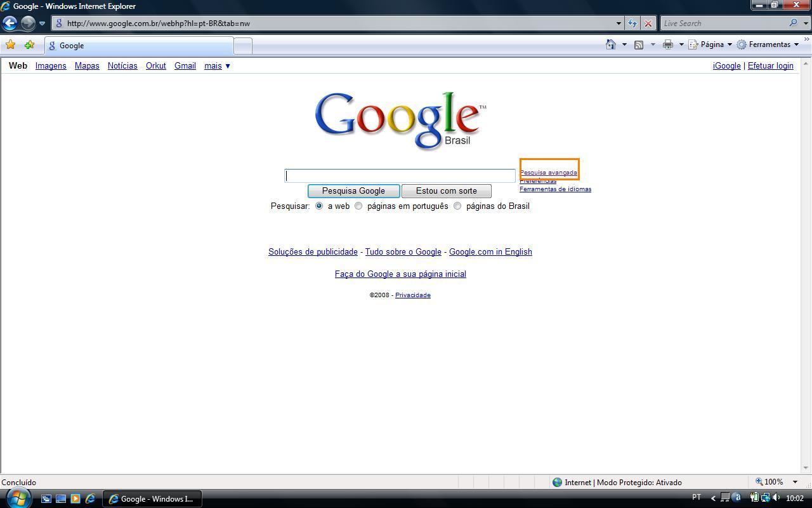Click the Estou com sorte button
Image resolution: width=812 pixels, height=508 pixels.
(x=447, y=190)
